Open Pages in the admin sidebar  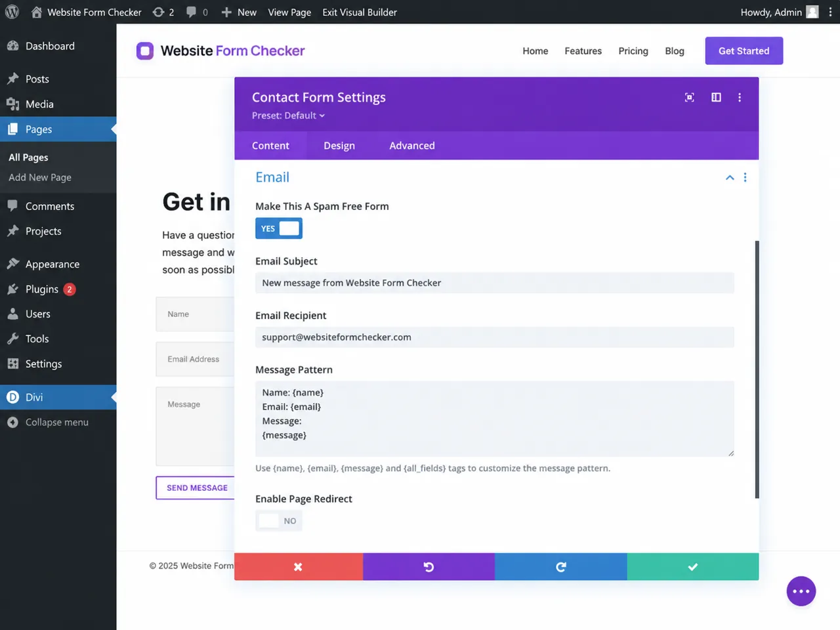click(x=58, y=129)
